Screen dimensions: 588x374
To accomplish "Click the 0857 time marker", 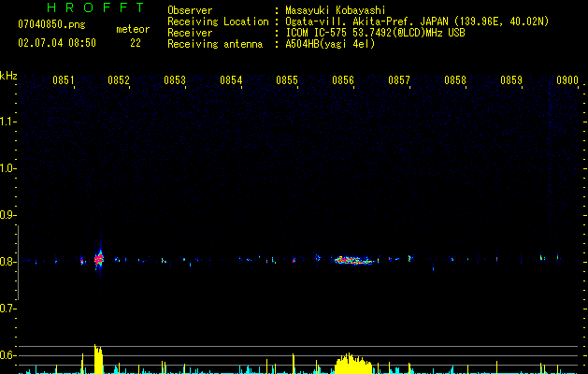I will pos(399,80).
